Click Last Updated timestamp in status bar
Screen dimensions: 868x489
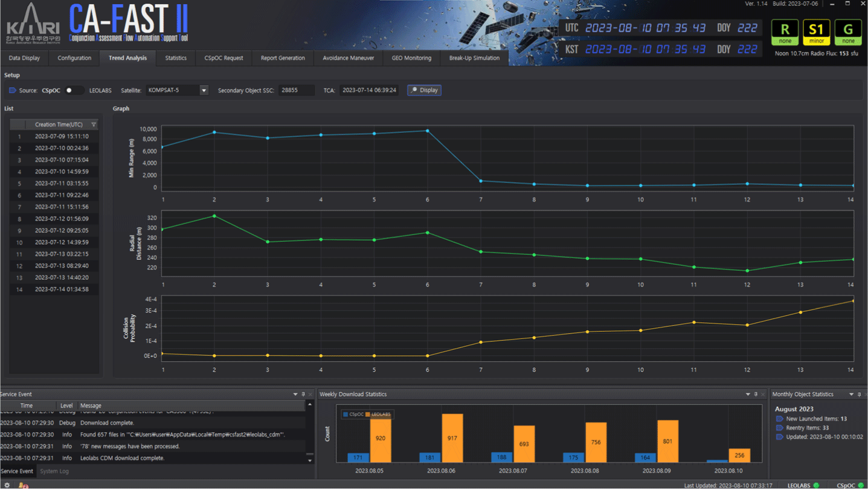[x=728, y=485]
